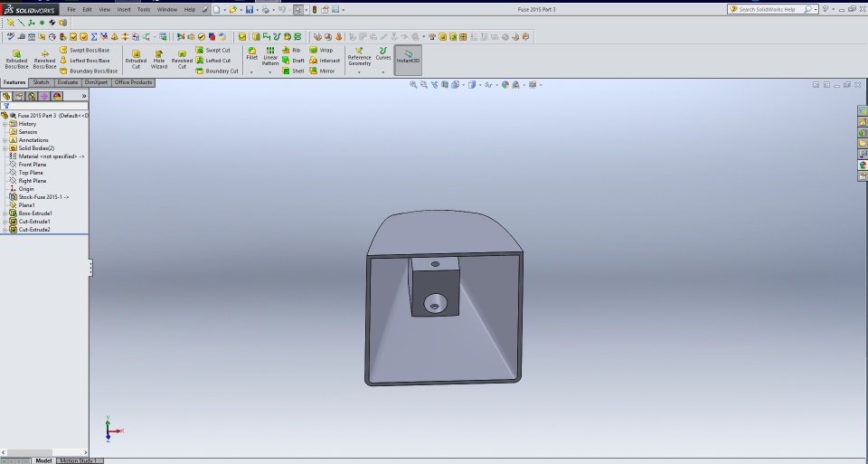Select the Intersect feature tool
Image resolution: width=868 pixels, height=464 pixels.
point(325,61)
